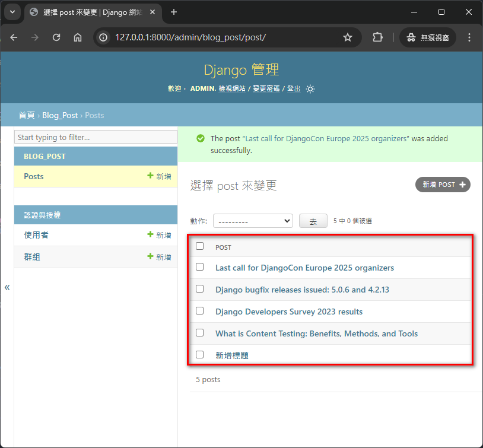Screen dimensions: 483x448
Task: Click the sidebar filter input field
Action: 96,137
